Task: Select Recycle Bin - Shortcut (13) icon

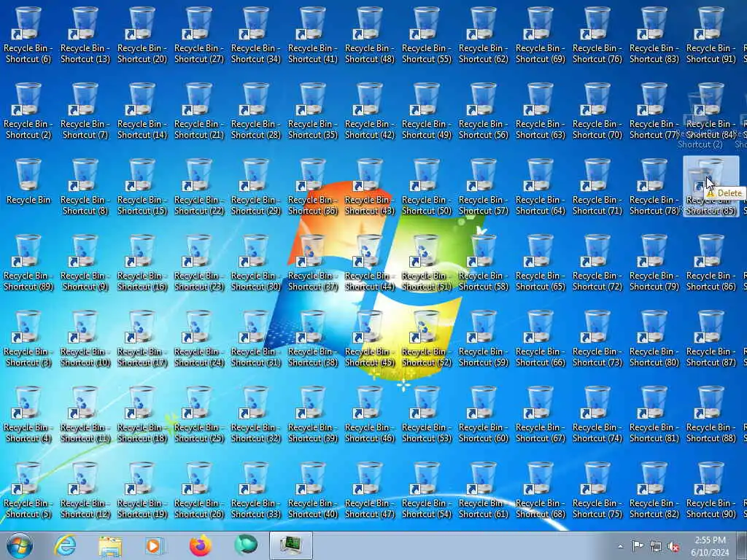Action: tap(85, 36)
